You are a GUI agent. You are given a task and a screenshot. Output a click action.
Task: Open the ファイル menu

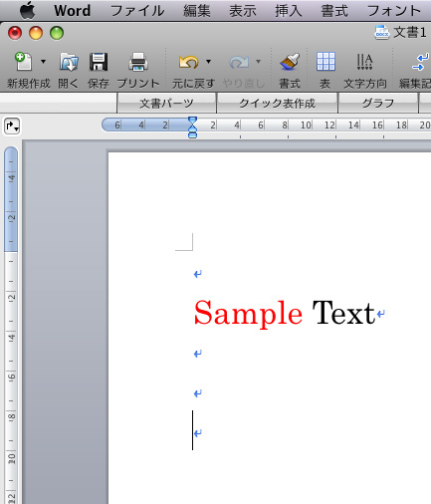[x=137, y=11]
